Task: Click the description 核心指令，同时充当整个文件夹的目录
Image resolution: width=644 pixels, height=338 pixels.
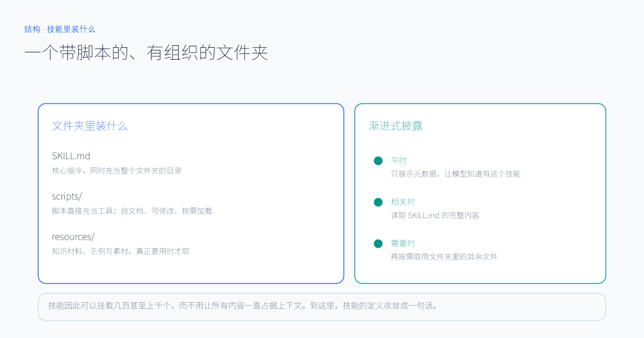Action: pyautogui.click(x=117, y=170)
